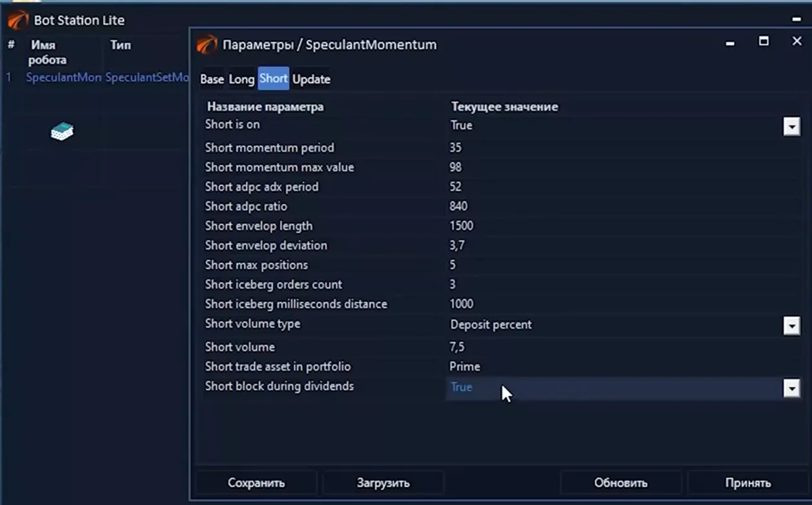Click the Deposit percent value
The image size is (812, 505).
(x=491, y=324)
